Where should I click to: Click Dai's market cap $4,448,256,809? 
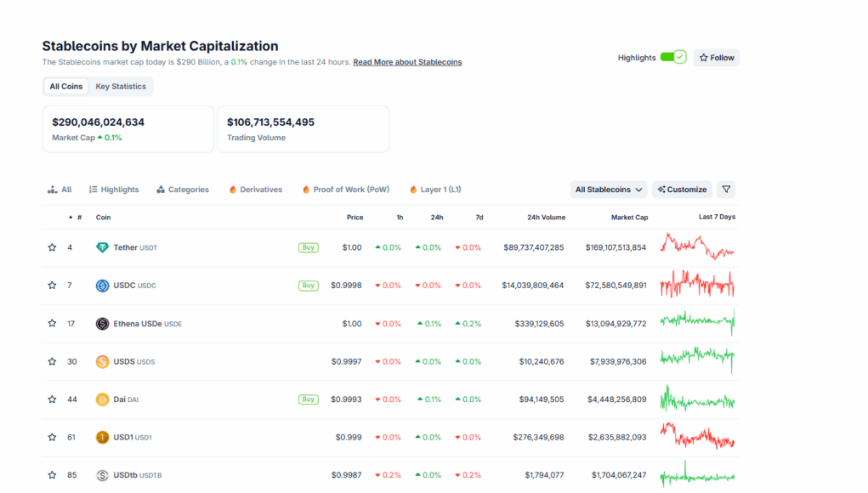tap(616, 399)
